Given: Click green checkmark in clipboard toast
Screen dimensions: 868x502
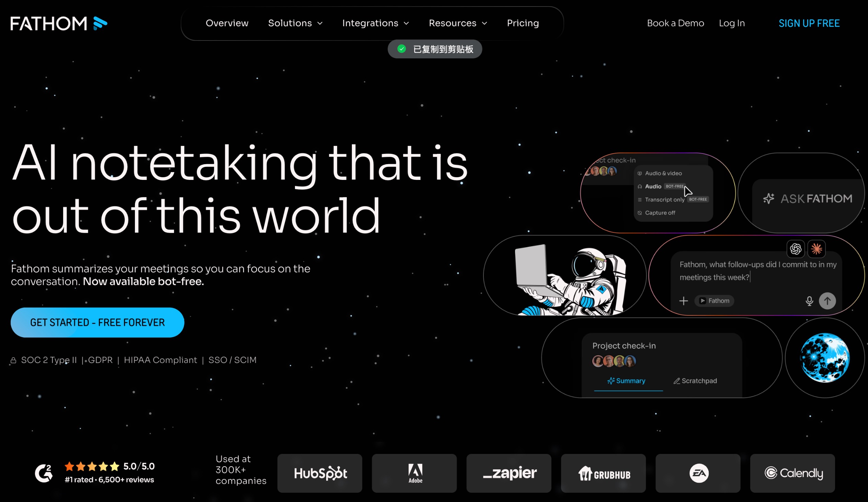Looking at the screenshot, I should 402,49.
